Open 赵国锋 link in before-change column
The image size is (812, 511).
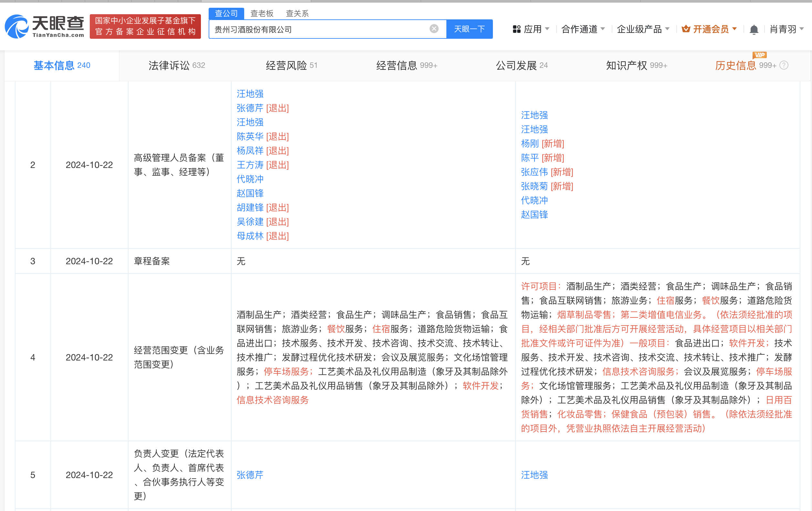coord(250,193)
